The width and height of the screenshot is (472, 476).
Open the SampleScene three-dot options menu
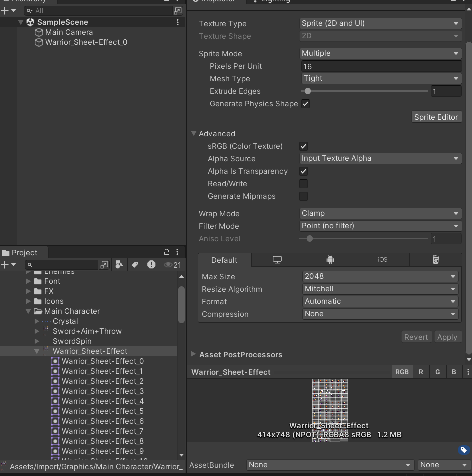pos(178,22)
